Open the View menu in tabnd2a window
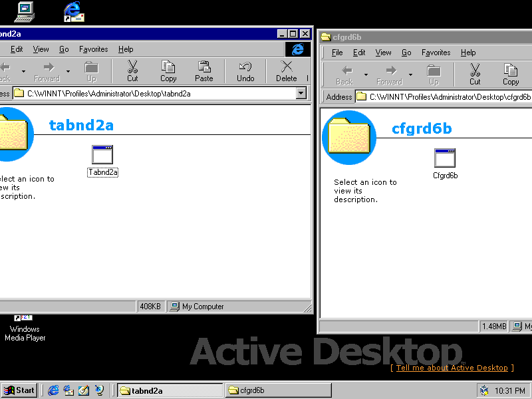Image resolution: width=532 pixels, height=399 pixels. 41,49
